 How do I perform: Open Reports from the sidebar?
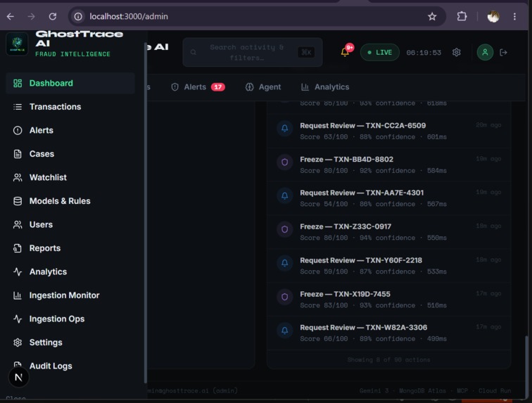(70, 248)
